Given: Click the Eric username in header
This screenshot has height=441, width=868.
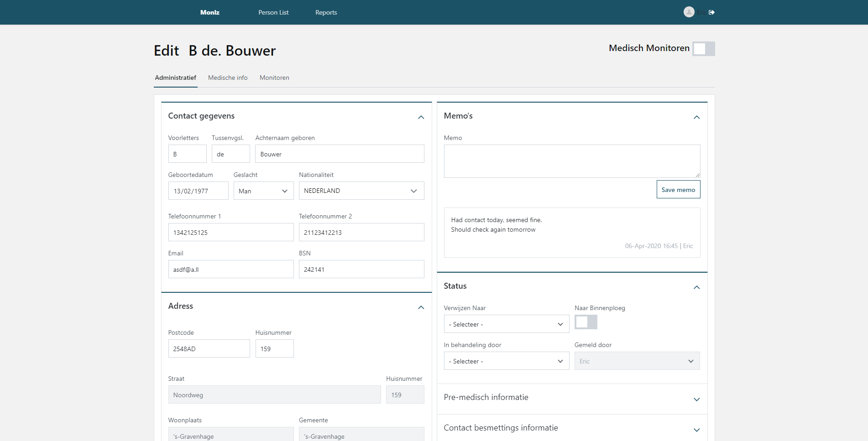Looking at the screenshot, I should pyautogui.click(x=701, y=12).
